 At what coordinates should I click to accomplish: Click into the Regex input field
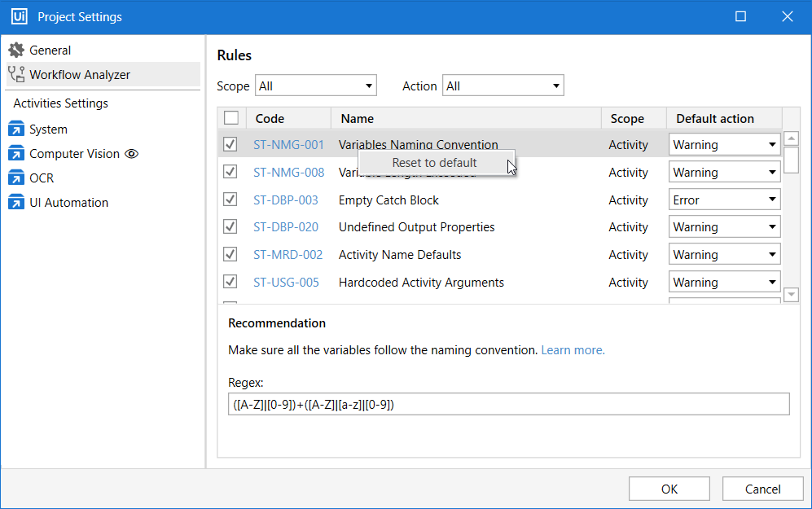pos(508,404)
